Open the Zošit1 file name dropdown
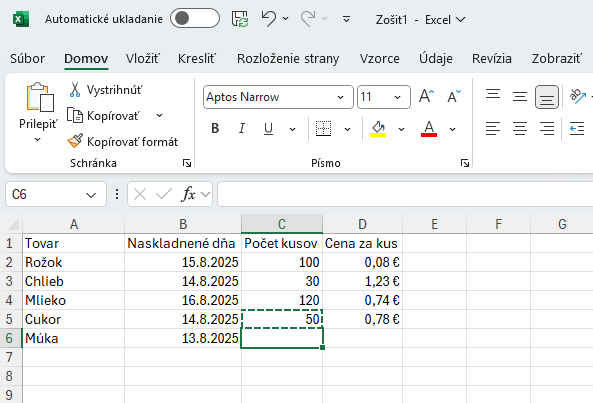This screenshot has height=403, width=593. [460, 19]
